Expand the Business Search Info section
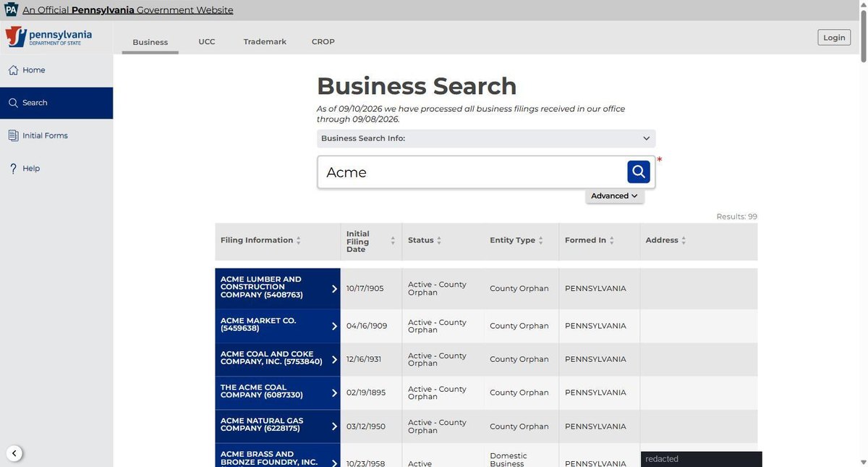This screenshot has width=868, height=467. tap(486, 138)
